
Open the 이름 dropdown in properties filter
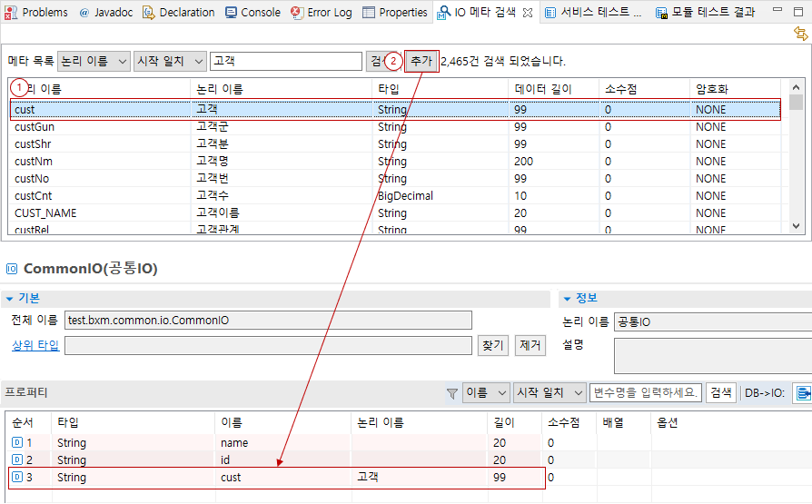coord(486,392)
